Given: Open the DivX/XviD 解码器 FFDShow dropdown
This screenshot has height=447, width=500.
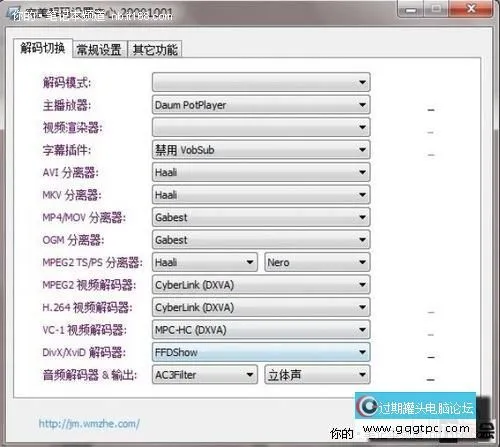Looking at the screenshot, I should [261, 352].
